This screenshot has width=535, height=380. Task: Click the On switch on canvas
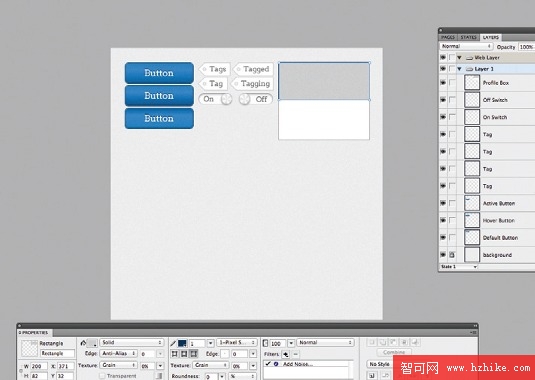pos(215,99)
